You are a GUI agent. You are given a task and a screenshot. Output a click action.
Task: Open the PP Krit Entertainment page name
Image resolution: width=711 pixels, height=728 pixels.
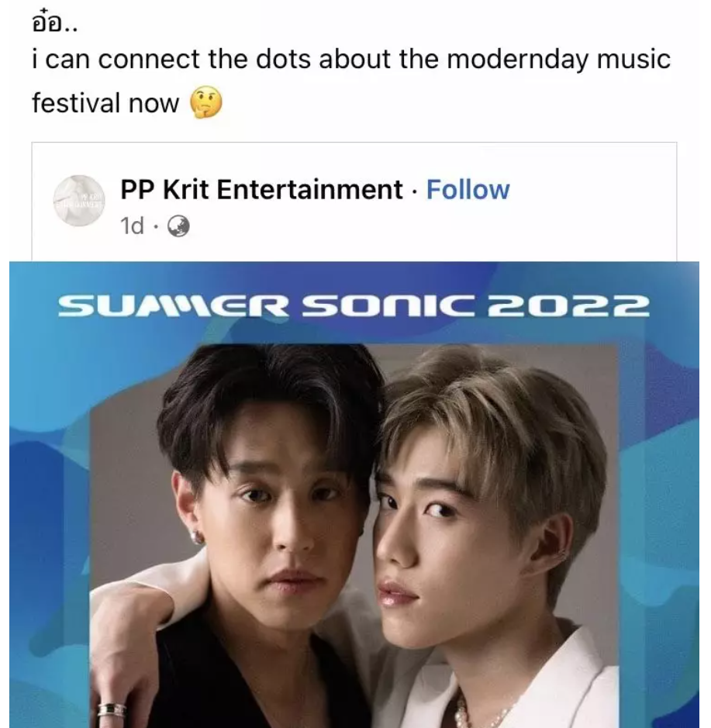pyautogui.click(x=261, y=189)
